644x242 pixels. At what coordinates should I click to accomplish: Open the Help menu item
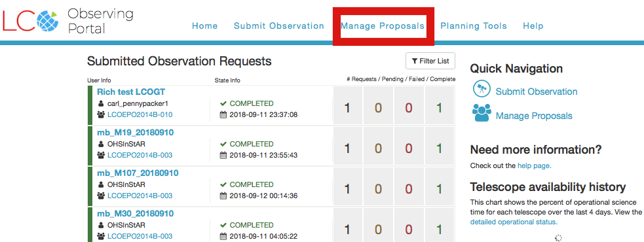pyautogui.click(x=533, y=26)
